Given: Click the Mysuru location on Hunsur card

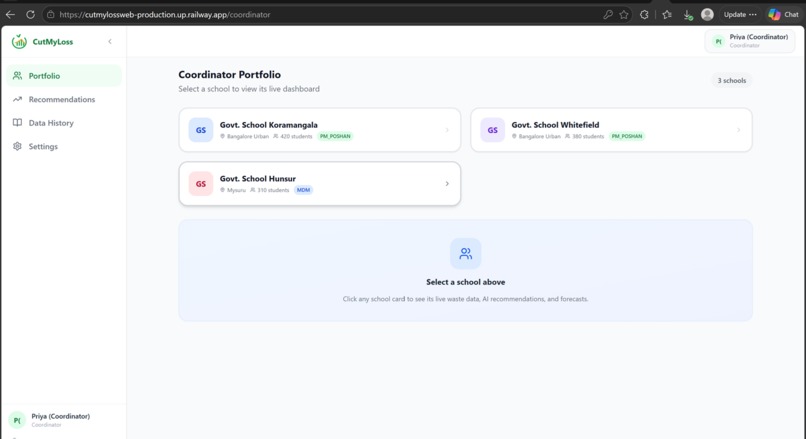Looking at the screenshot, I should pyautogui.click(x=233, y=190).
